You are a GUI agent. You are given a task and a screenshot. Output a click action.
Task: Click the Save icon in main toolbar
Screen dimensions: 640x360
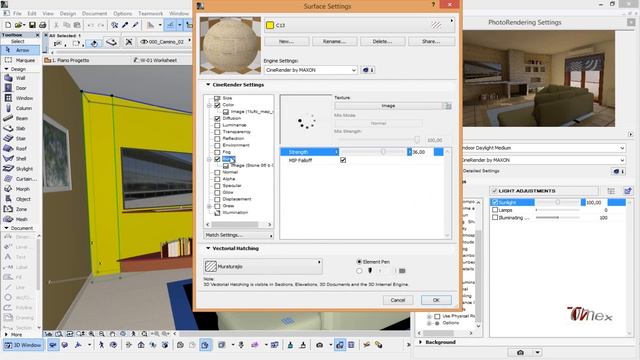(32, 25)
